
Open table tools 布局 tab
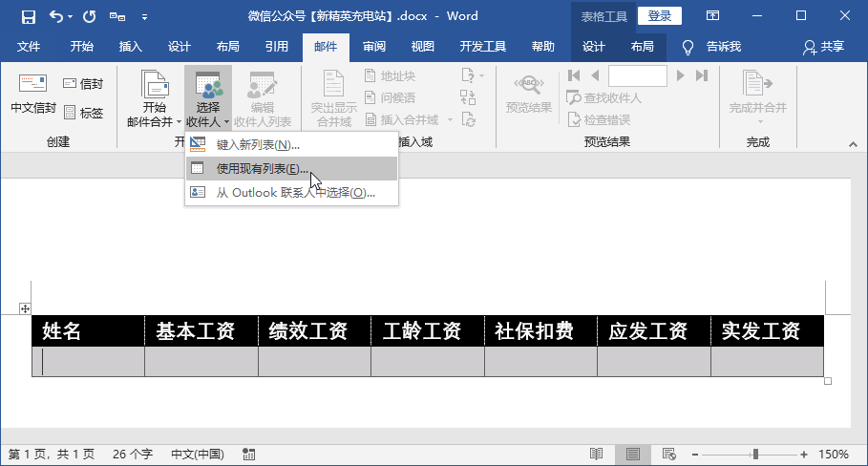pyautogui.click(x=642, y=47)
